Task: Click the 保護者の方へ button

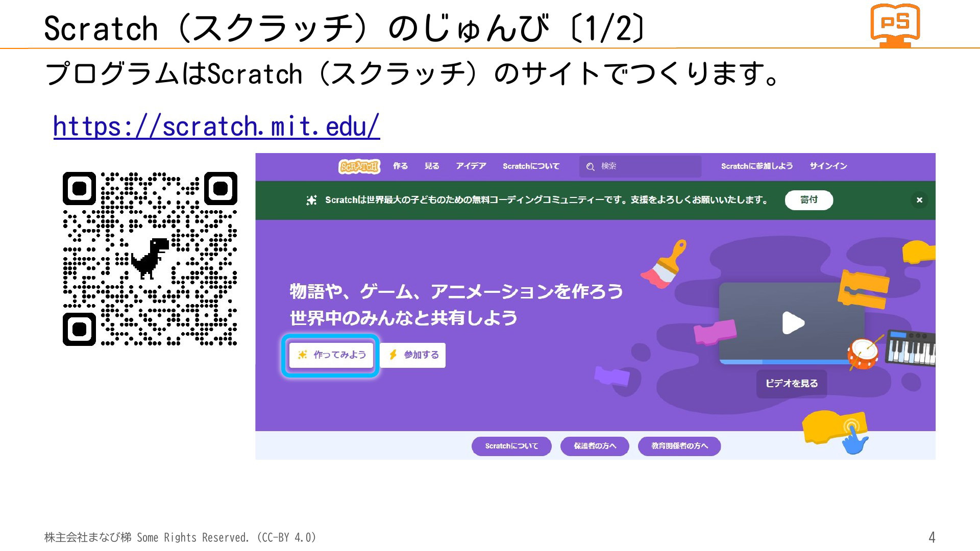Action: click(x=595, y=446)
